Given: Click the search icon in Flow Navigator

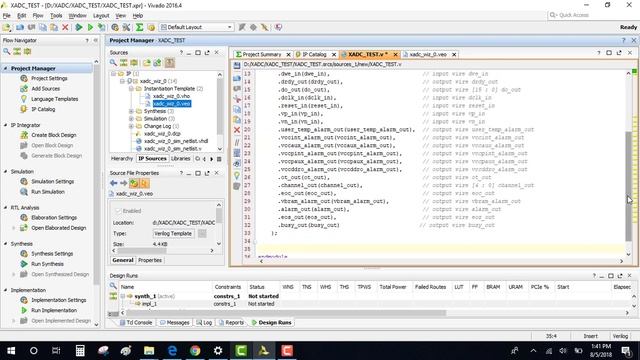Looking at the screenshot, I should (7, 51).
